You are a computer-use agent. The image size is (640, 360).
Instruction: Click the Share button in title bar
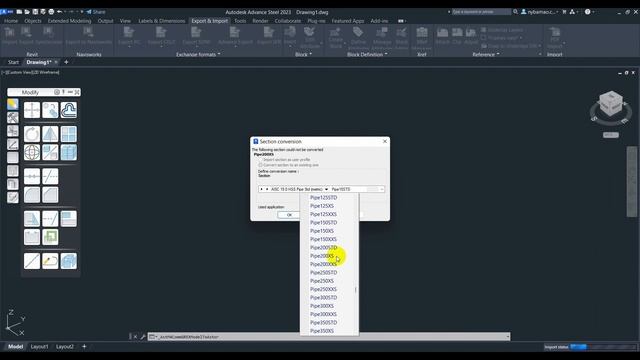pos(96,12)
